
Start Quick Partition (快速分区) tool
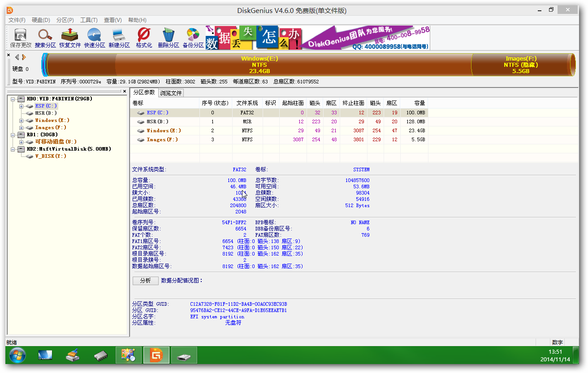click(x=95, y=38)
